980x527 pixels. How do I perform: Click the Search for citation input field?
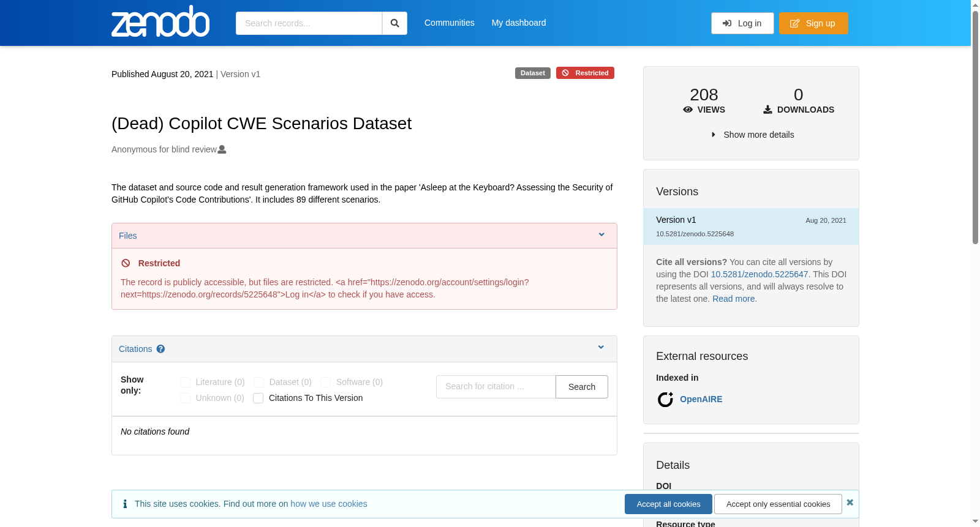coord(496,387)
